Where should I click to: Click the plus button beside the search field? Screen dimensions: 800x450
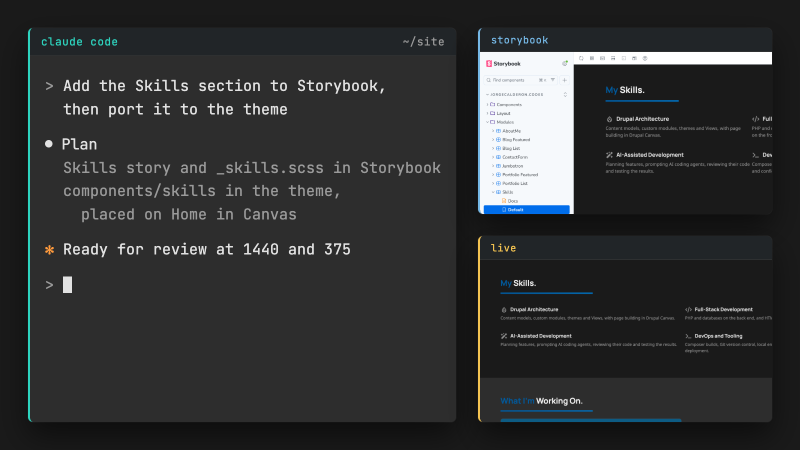[565, 80]
